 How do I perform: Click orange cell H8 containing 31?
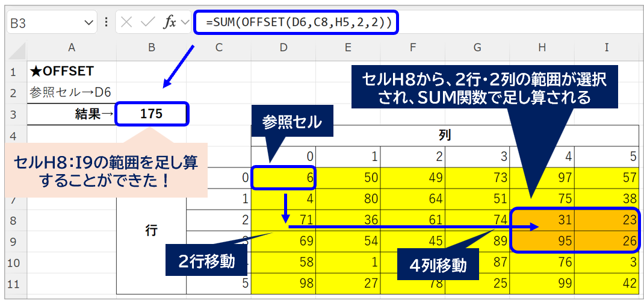(542, 220)
